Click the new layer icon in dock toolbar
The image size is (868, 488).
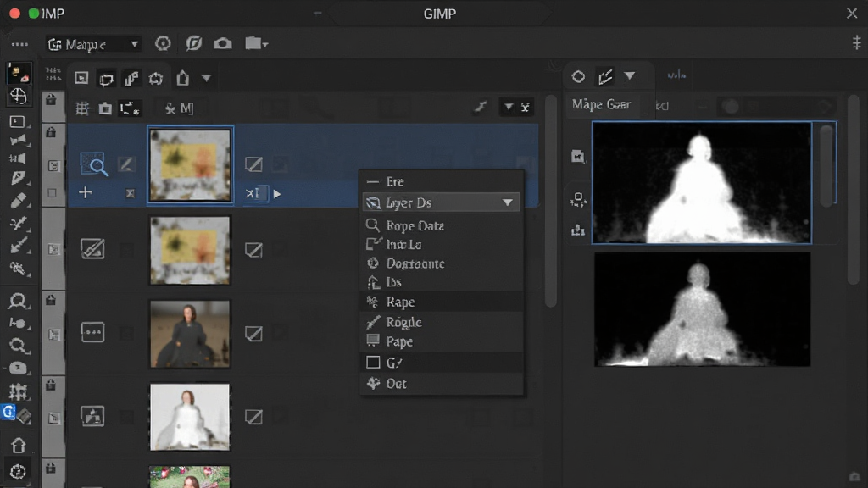click(x=81, y=78)
